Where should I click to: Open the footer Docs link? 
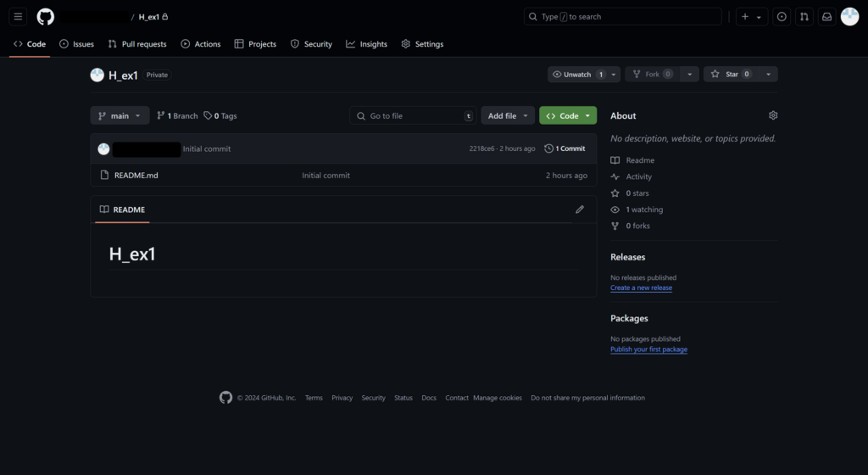coord(428,398)
